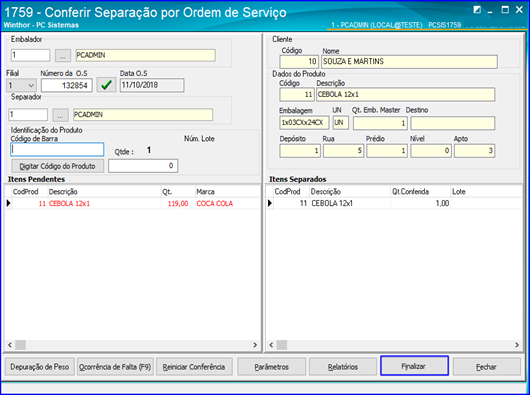Click the Nível field showing 0
Screen dimensions: 530x395
pos(431,151)
